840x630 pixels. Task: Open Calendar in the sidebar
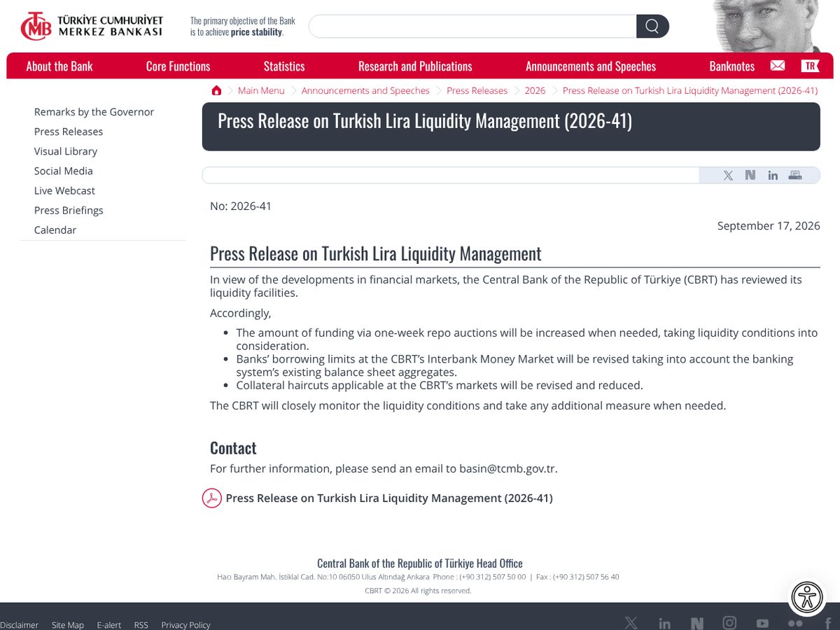(55, 230)
